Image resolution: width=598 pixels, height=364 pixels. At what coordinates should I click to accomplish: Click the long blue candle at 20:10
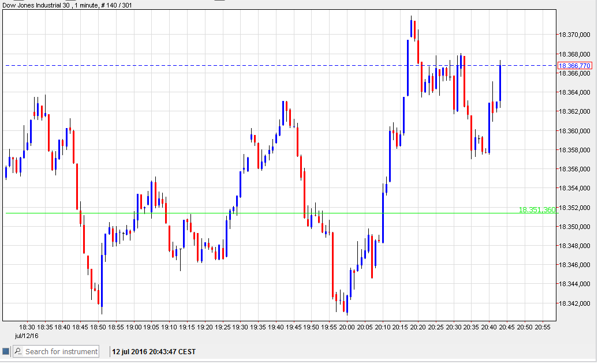[383, 217]
